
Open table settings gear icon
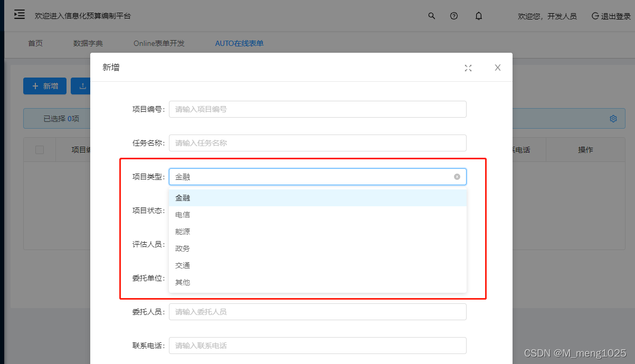pos(613,119)
